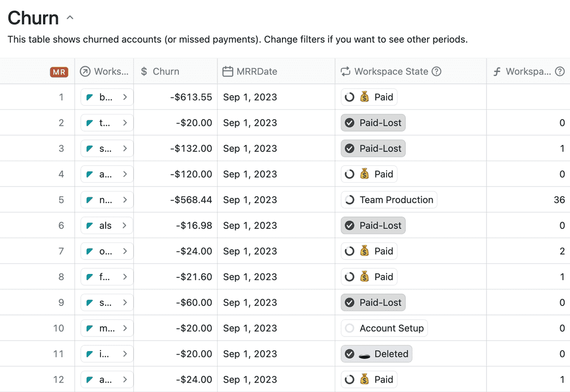Open the als workspace preview using its chevron
The height and width of the screenshot is (392, 570).
[x=124, y=225]
